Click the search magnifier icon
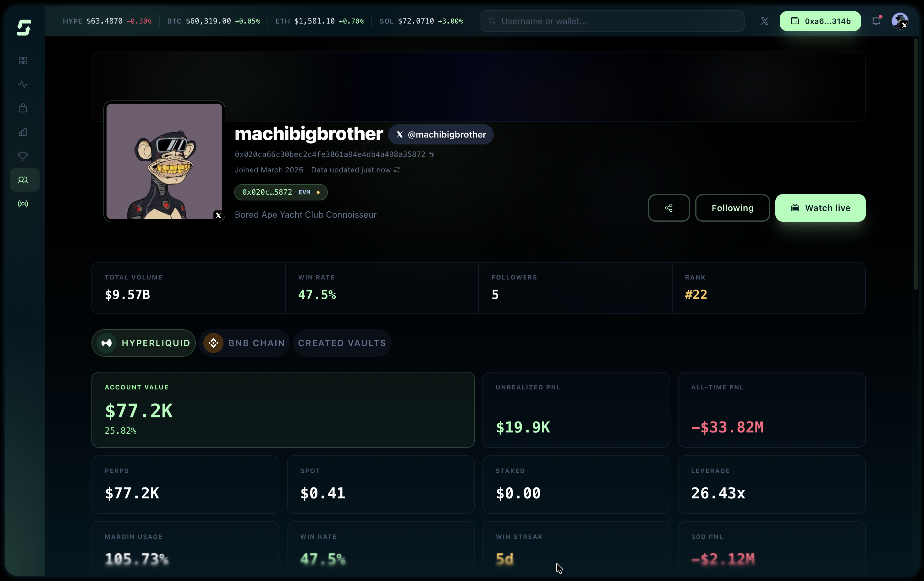The image size is (924, 581). 492,21
